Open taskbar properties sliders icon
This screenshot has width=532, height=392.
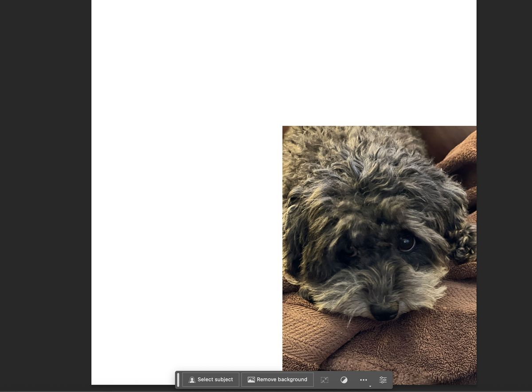click(x=383, y=380)
